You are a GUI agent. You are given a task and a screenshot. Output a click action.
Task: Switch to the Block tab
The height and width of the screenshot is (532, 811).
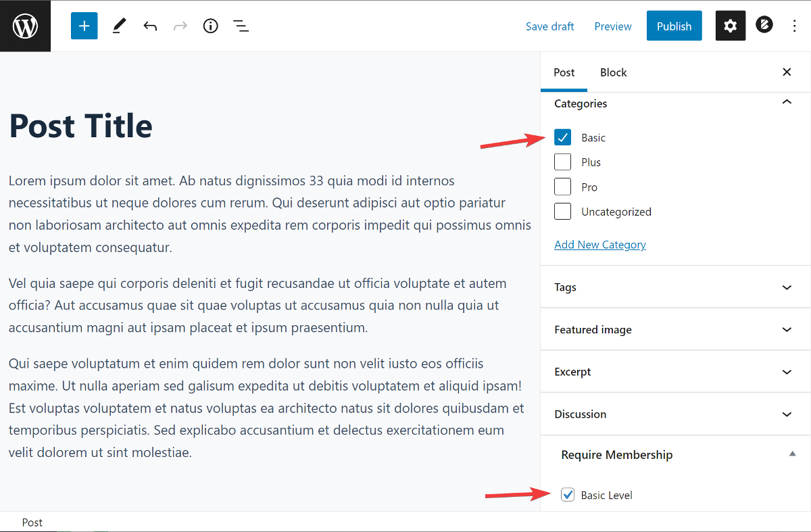pos(614,72)
